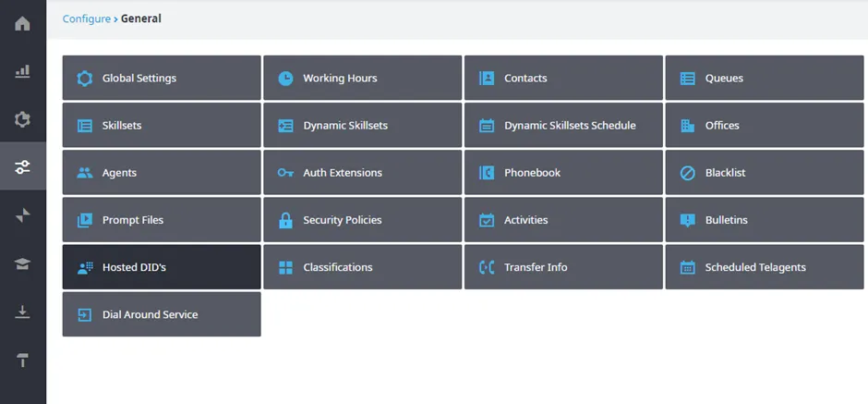868x404 pixels.
Task: Open the Bulletins tile
Action: (x=765, y=220)
